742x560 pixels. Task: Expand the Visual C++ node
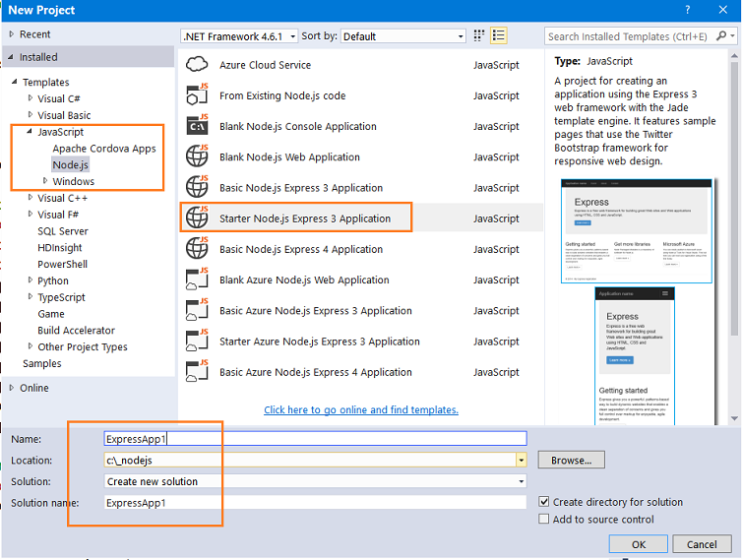pos(31,198)
